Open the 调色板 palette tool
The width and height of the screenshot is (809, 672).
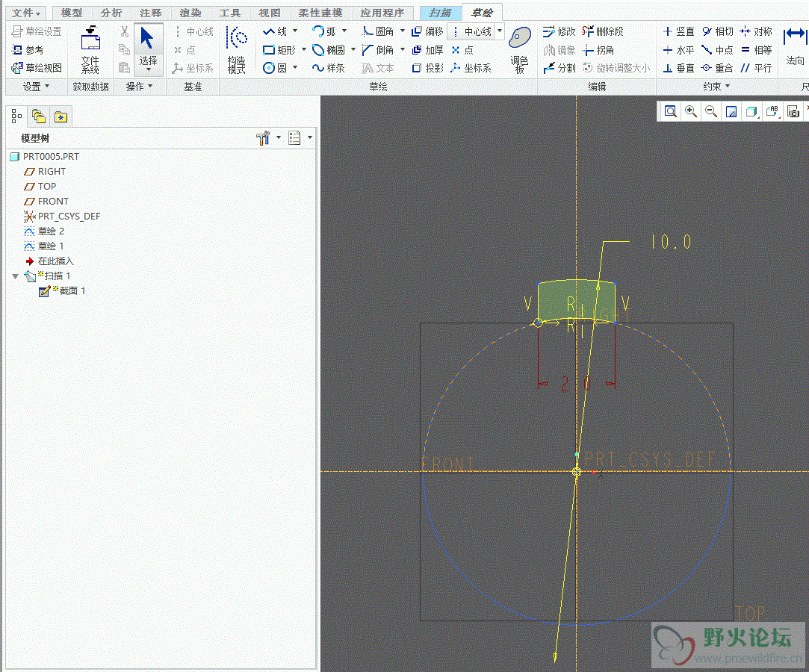[x=520, y=50]
